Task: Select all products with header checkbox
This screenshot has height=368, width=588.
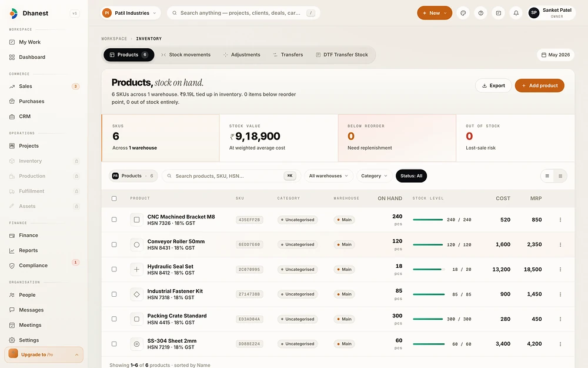Action: coord(114,198)
